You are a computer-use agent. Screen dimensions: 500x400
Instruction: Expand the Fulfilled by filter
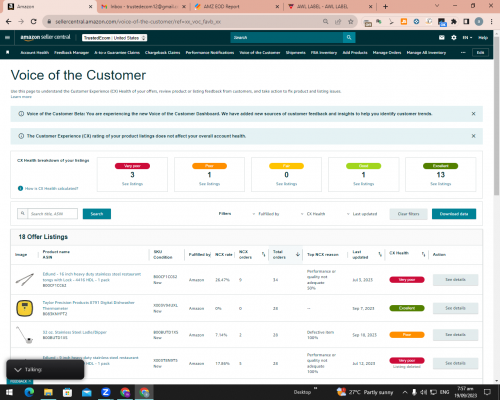coord(266,214)
